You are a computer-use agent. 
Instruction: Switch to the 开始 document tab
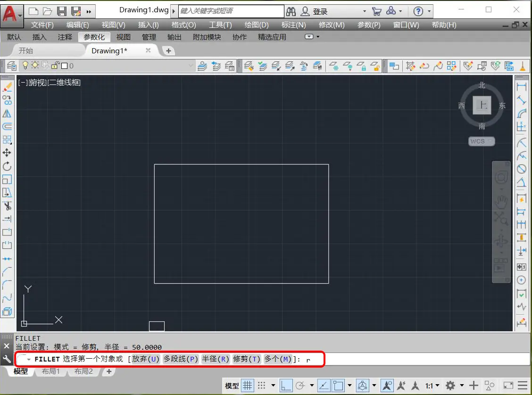26,50
